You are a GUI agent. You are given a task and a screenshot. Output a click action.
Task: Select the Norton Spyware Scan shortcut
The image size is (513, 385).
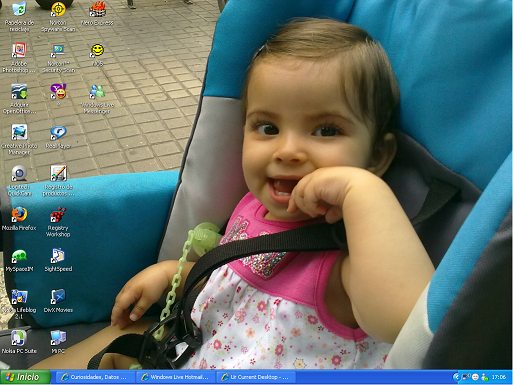[58, 16]
